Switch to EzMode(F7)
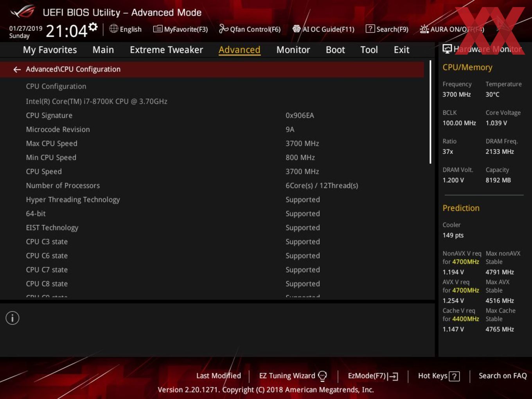Image resolution: width=532 pixels, height=399 pixels. [x=373, y=376]
